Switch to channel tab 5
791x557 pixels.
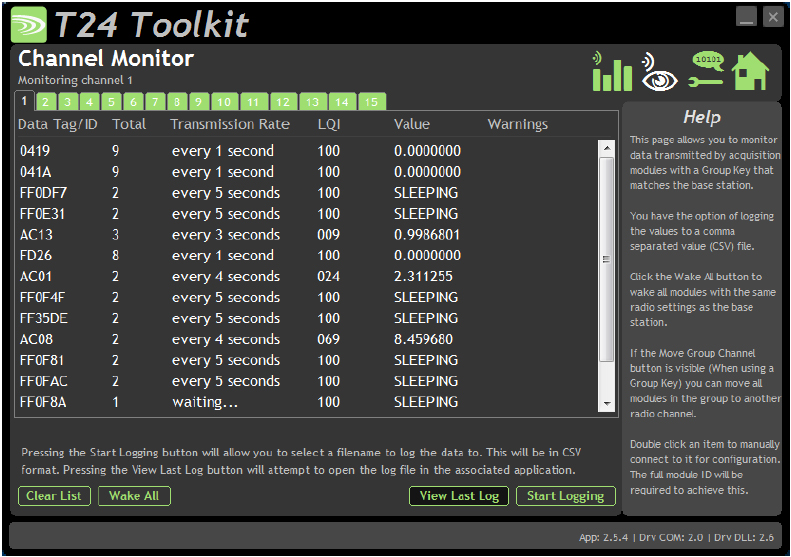pyautogui.click(x=111, y=102)
